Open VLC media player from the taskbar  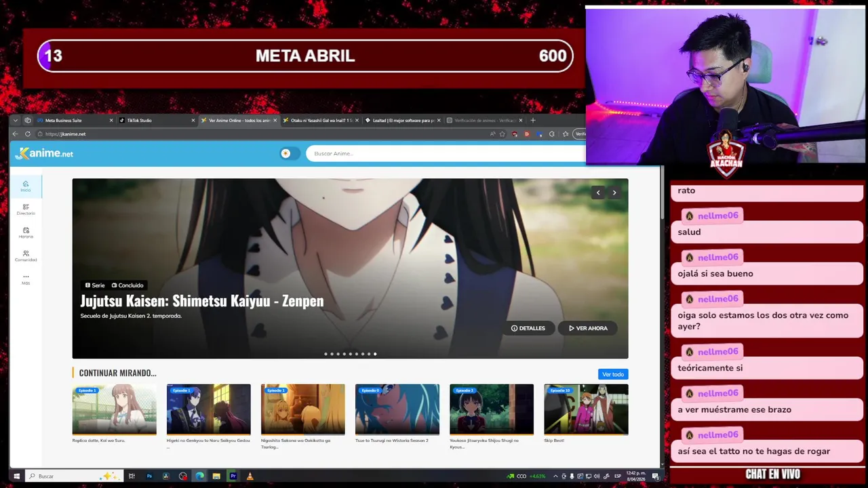[250, 476]
